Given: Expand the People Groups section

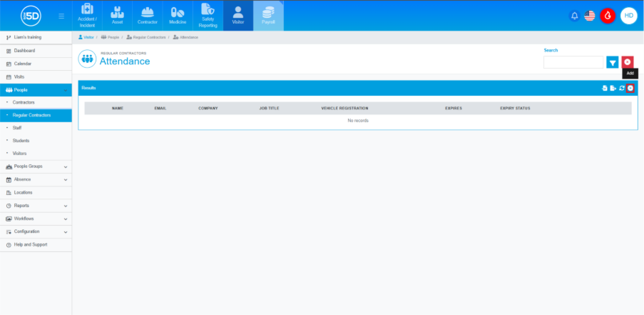Looking at the screenshot, I should click(66, 166).
